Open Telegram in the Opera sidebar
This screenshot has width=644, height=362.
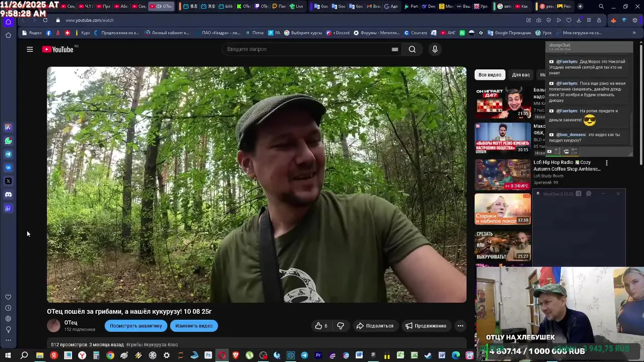(x=8, y=154)
